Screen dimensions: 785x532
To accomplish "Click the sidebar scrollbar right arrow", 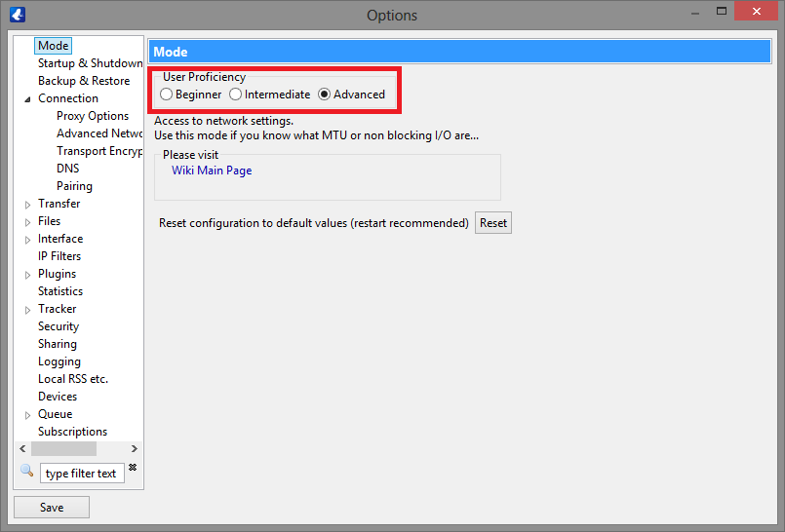I will [x=136, y=449].
